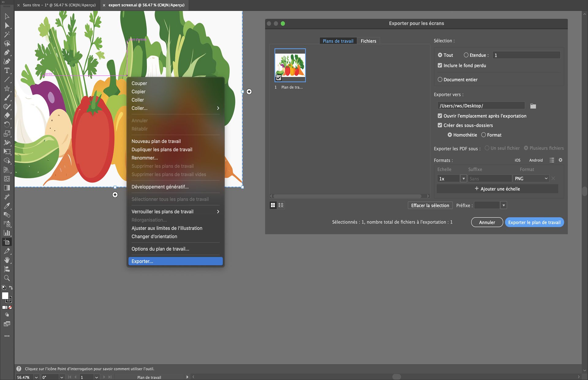The height and width of the screenshot is (380, 588).
Task: Select the Document entier radio button
Action: (x=440, y=79)
